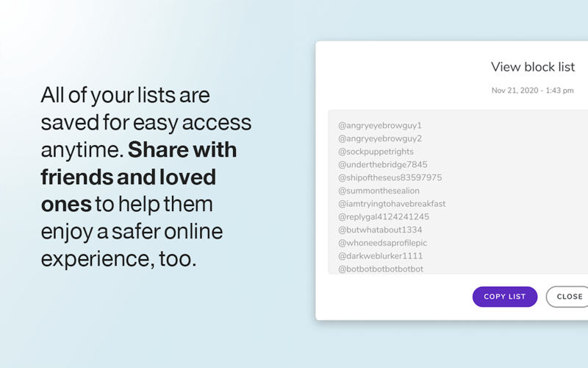Click the Nov 21, 2020 timestamp

(533, 91)
